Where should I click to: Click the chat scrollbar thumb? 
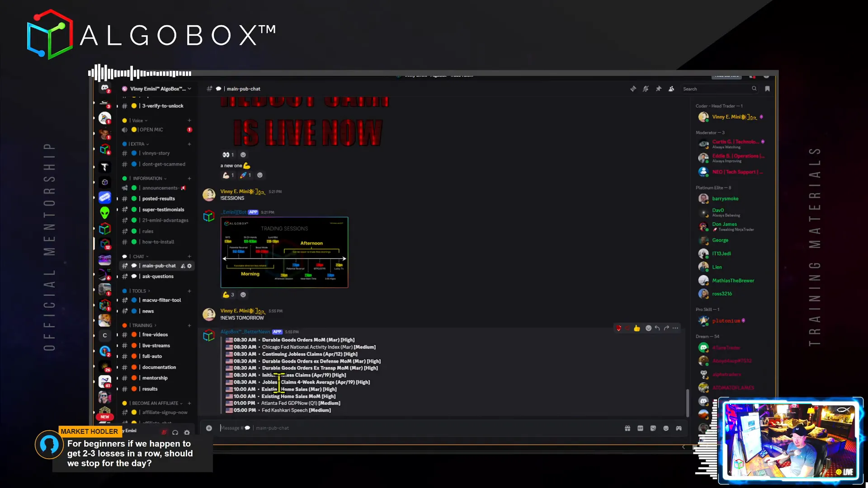click(x=688, y=403)
